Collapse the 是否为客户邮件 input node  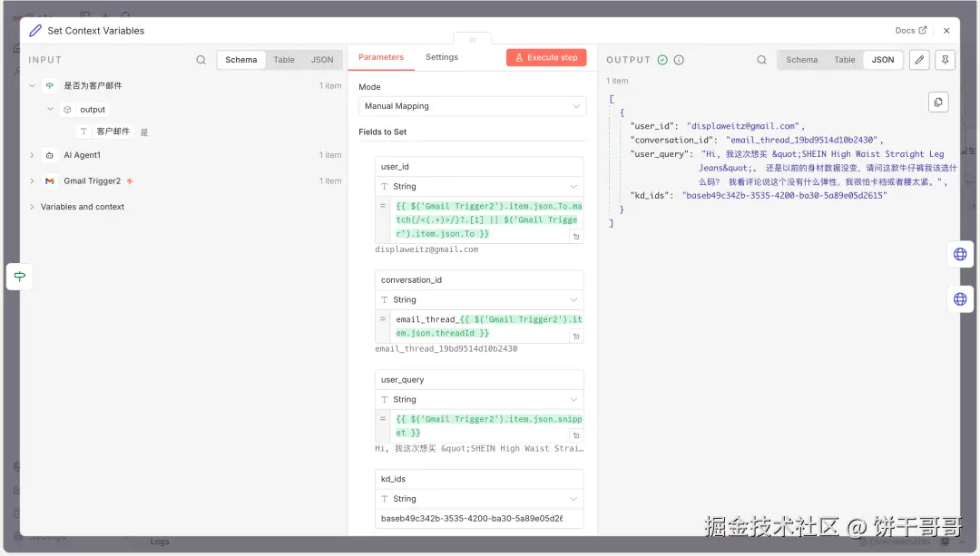(32, 85)
